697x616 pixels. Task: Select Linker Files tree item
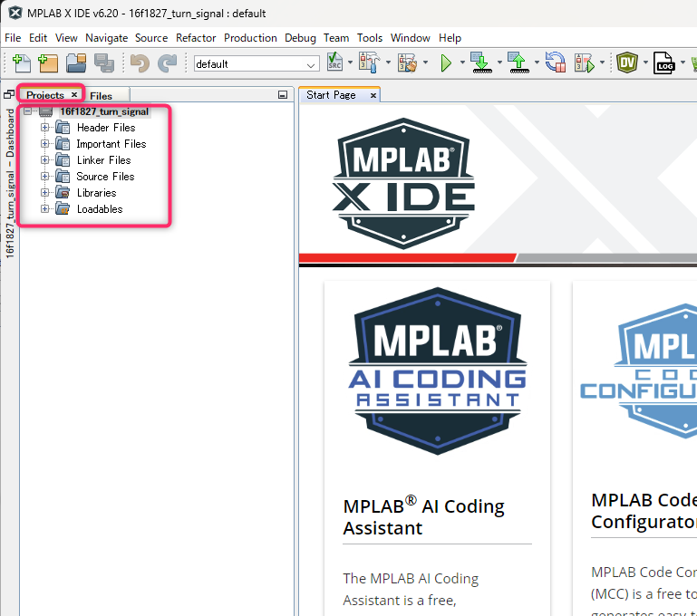pyautogui.click(x=104, y=159)
